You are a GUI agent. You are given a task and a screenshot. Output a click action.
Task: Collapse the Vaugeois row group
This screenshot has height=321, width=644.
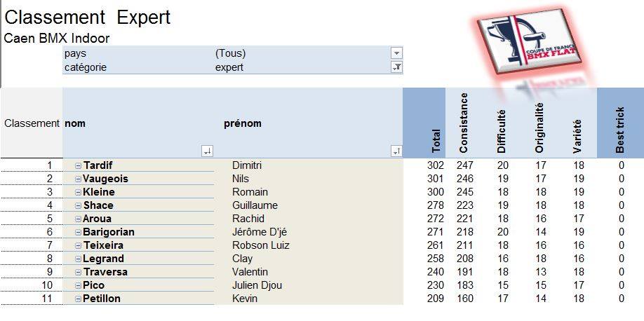(78, 179)
